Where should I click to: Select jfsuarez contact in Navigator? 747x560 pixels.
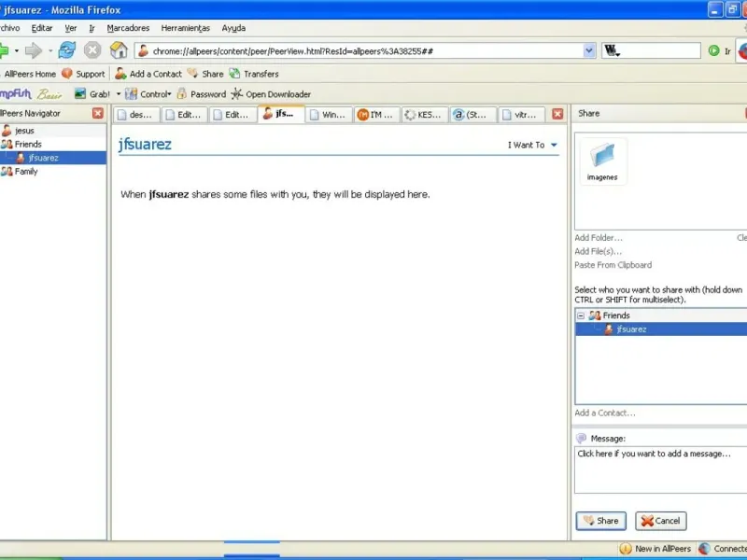53,158
